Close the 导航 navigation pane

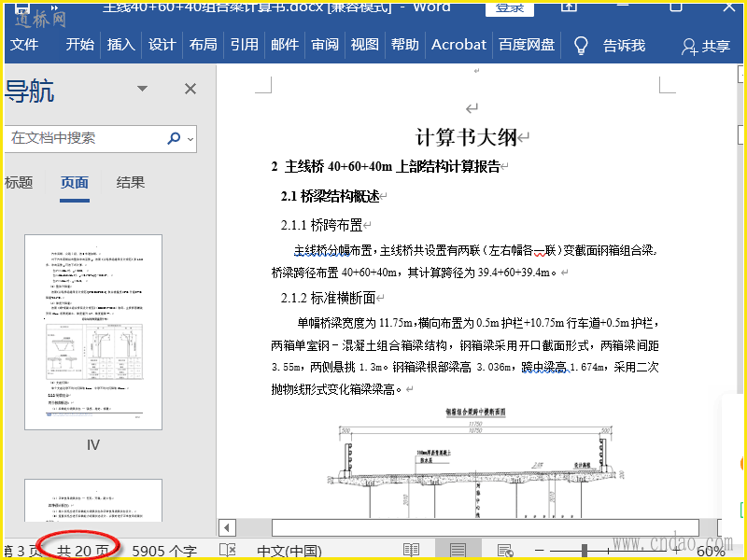coord(190,89)
